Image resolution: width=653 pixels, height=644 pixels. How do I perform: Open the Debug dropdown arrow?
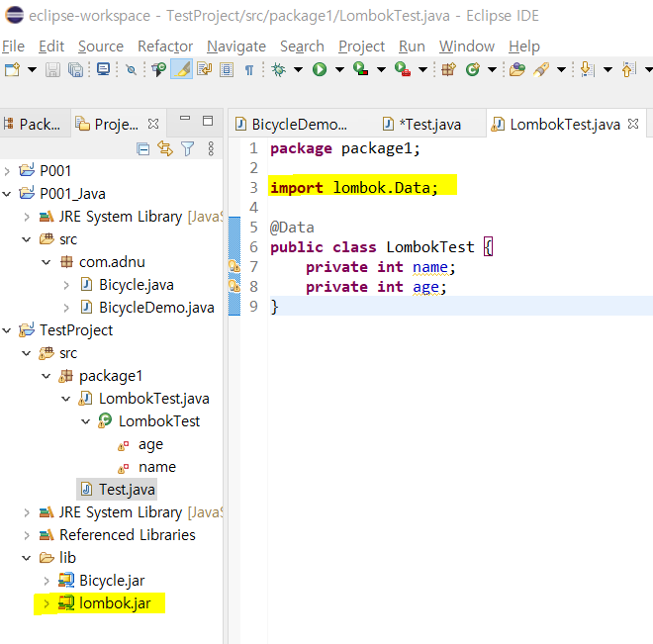(x=298, y=69)
